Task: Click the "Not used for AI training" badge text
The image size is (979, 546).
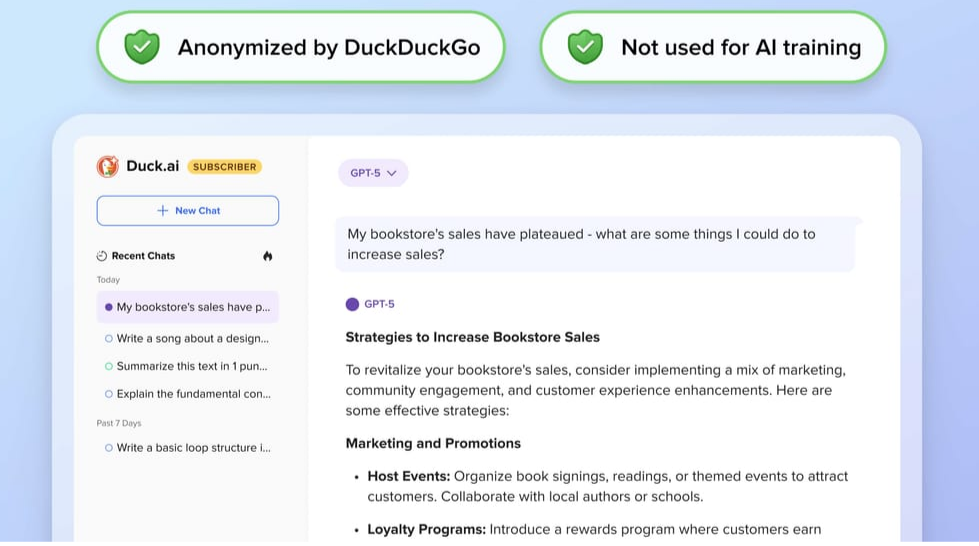Action: (741, 47)
